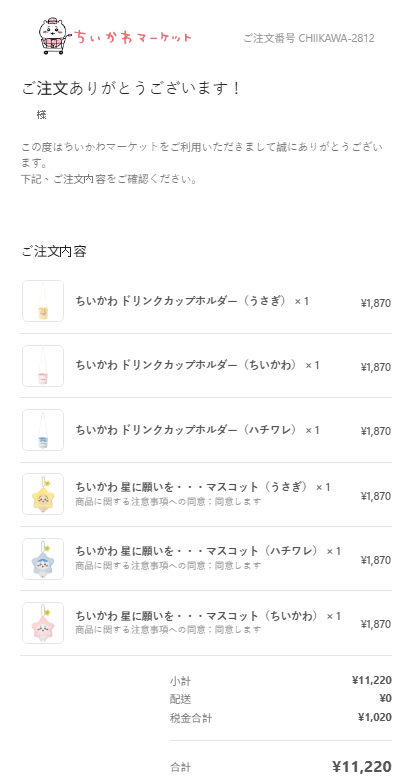Click the 配送 shipping fee ¥0
Screen dimensions: 413x782
coord(385,698)
